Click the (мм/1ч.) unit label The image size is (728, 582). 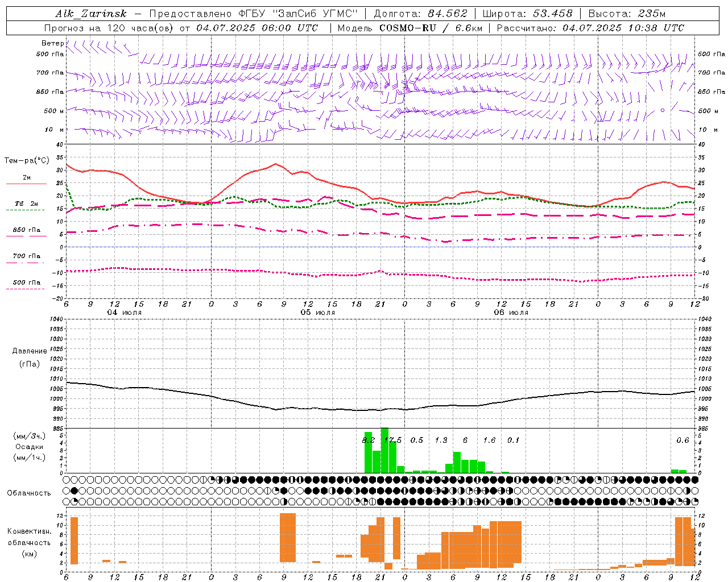(x=29, y=458)
